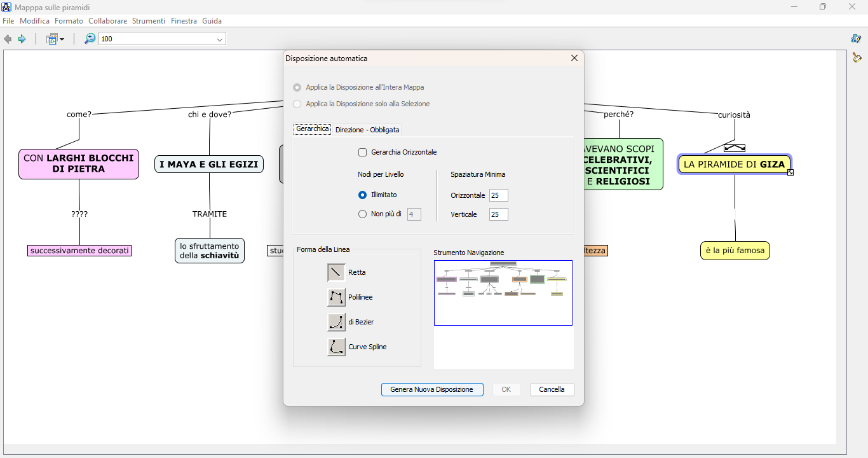The height and width of the screenshot is (458, 868).
Task: Click the grey back navigation arrow
Action: [x=8, y=39]
